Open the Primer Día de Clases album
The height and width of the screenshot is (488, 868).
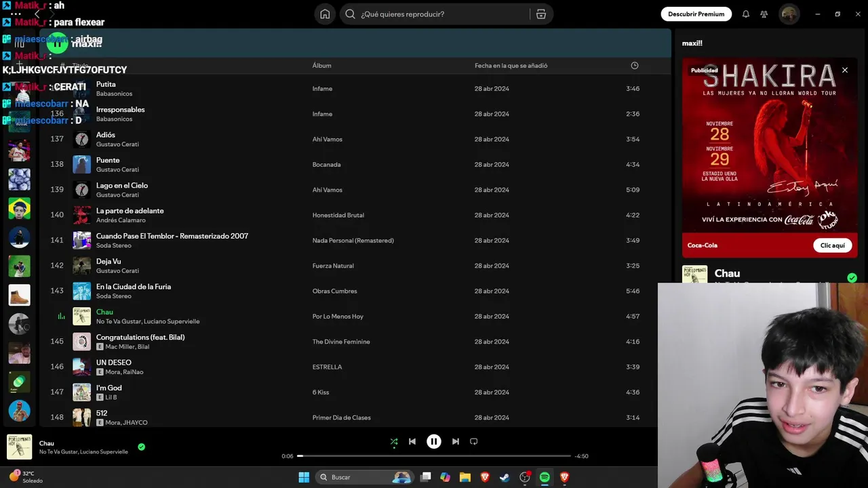click(x=341, y=418)
